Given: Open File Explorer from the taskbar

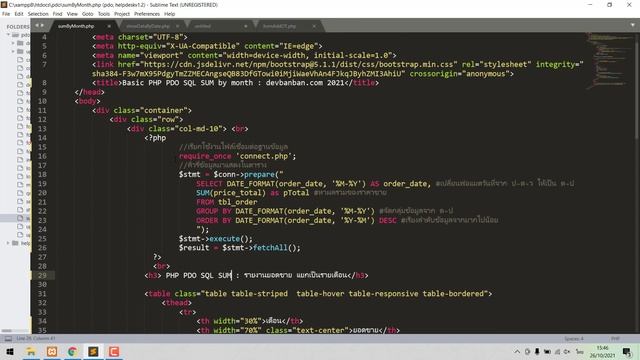Looking at the screenshot, I should coord(31,351).
